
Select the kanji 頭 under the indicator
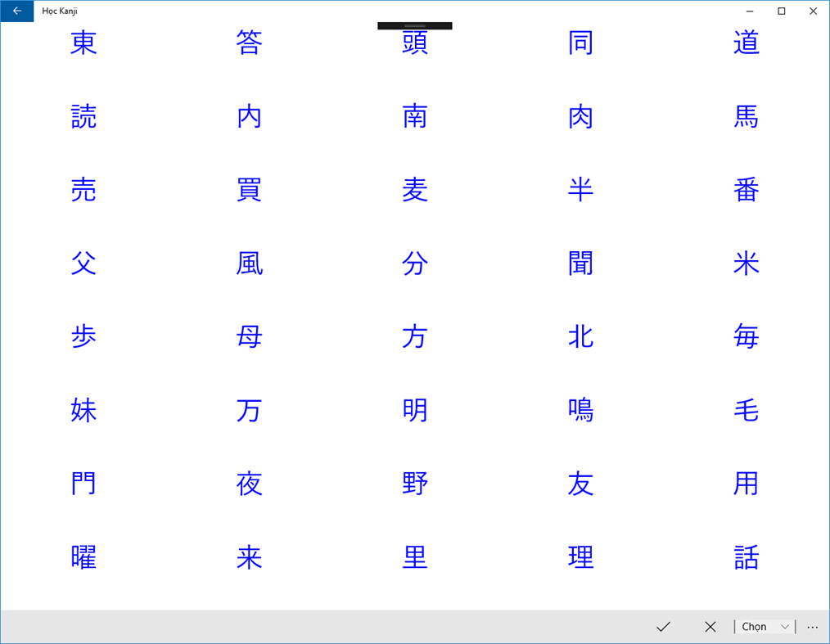414,43
